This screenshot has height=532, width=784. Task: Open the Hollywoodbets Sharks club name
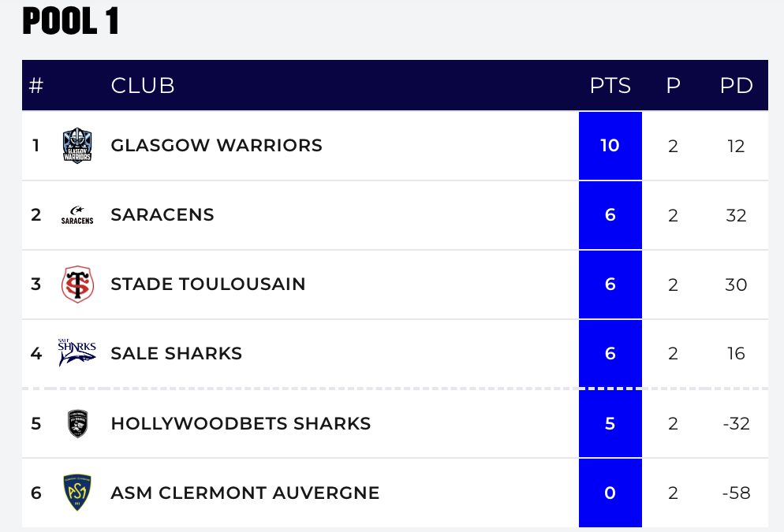coord(241,423)
